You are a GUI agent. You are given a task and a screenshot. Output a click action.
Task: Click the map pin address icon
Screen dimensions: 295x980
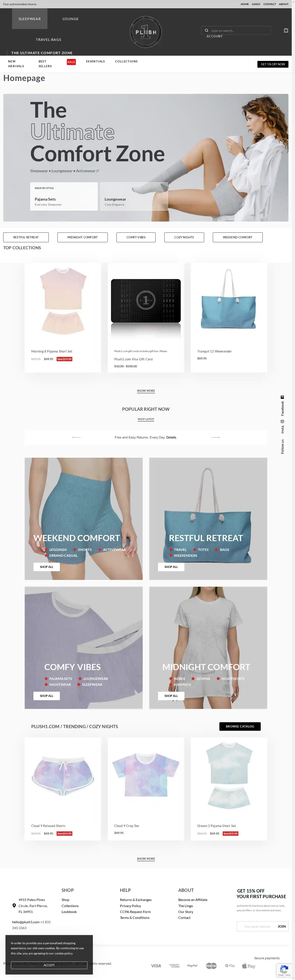tap(14, 906)
